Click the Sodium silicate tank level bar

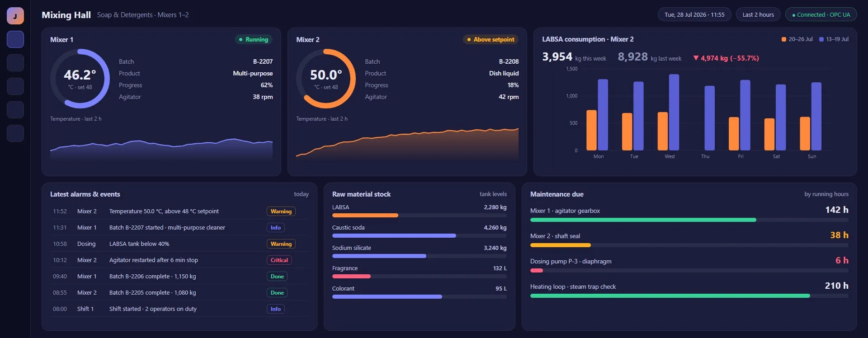pos(420,256)
